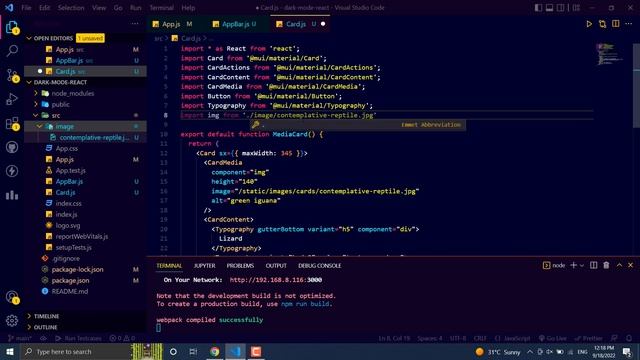Image resolution: width=640 pixels, height=360 pixels.
Task: Open README.md in explorer
Action: coord(69,291)
